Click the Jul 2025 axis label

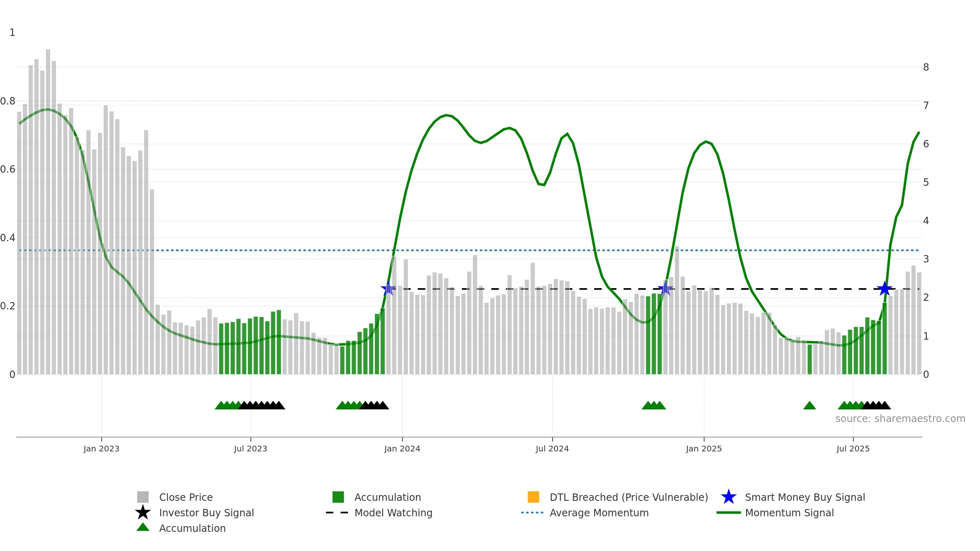[853, 449]
